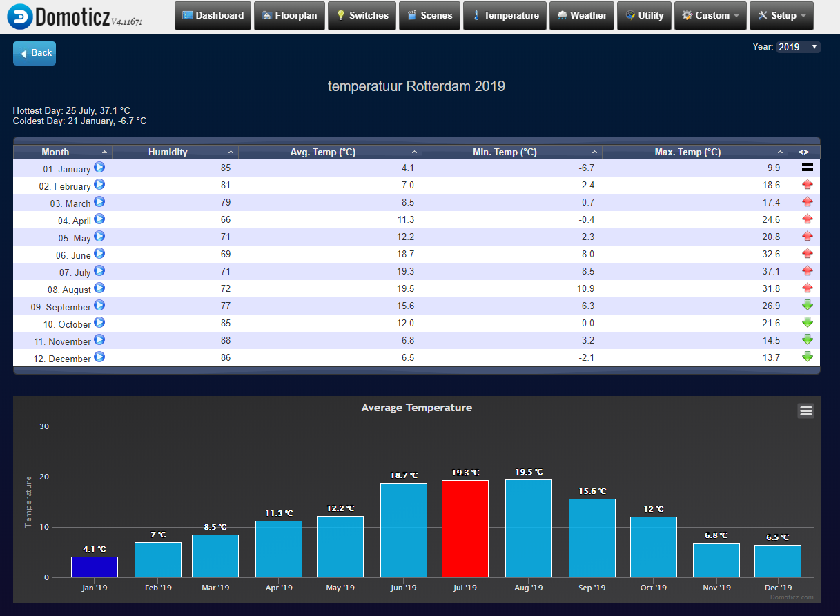
Task: Open the chart context menu hamburger icon
Action: [x=805, y=411]
